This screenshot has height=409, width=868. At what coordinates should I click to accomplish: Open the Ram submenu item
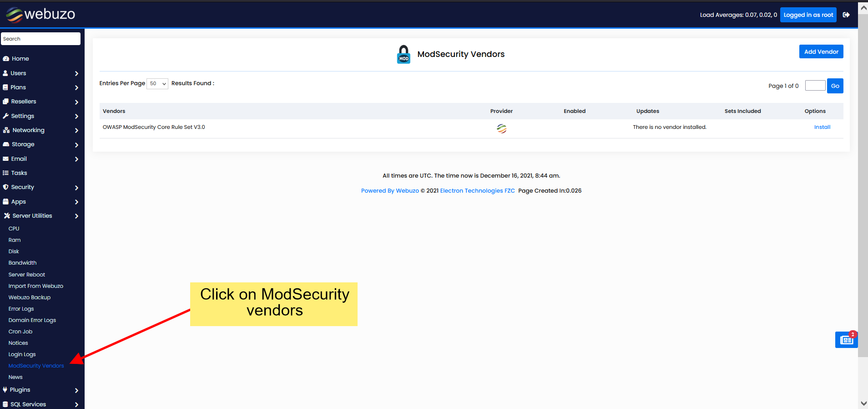click(x=15, y=240)
